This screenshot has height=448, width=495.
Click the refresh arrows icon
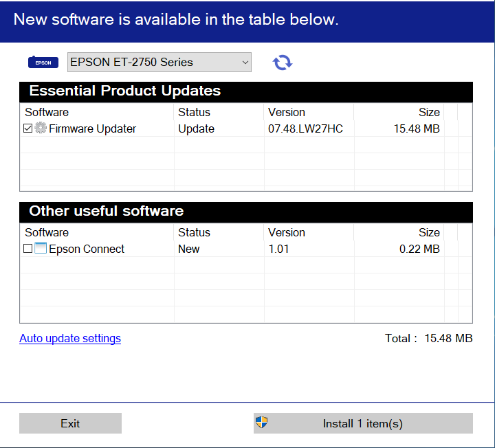click(283, 63)
